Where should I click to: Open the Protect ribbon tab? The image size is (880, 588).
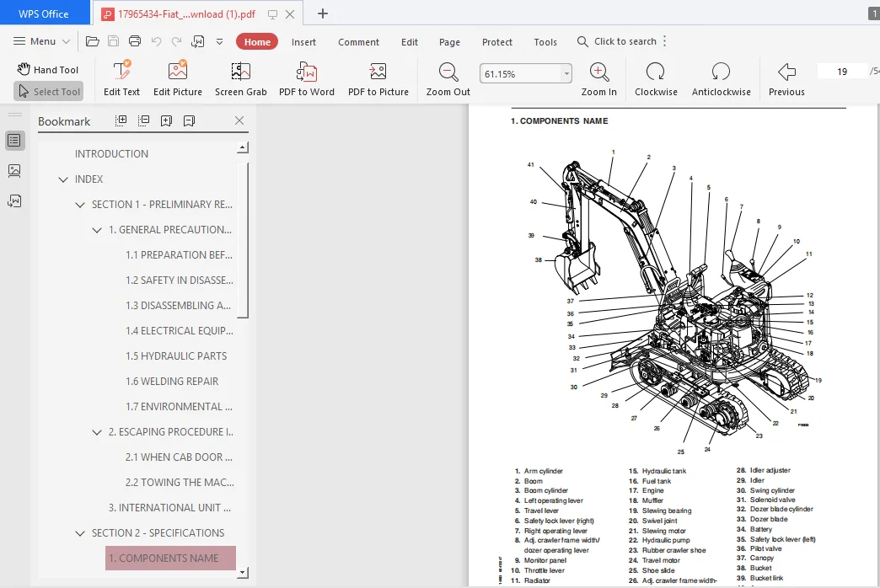coord(497,42)
